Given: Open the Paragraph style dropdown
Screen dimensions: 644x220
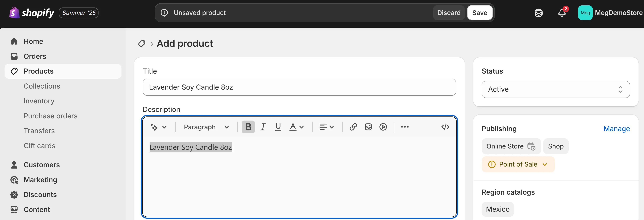Looking at the screenshot, I should coord(207,127).
